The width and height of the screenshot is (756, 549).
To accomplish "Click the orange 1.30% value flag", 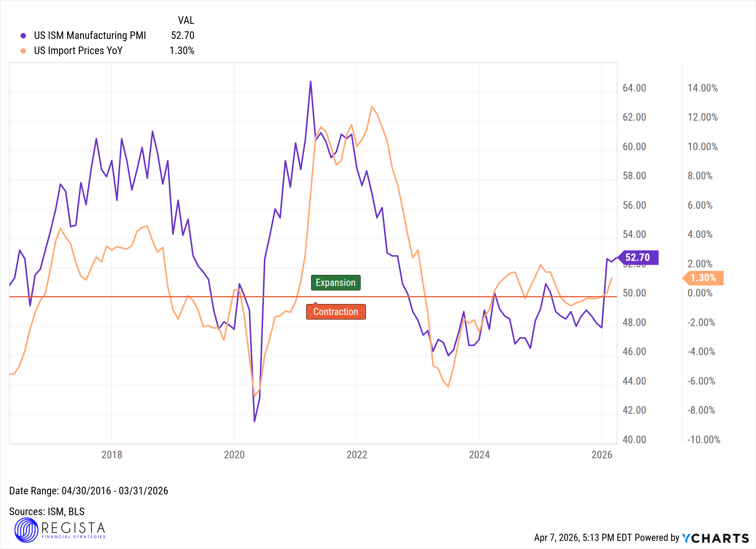I will point(703,278).
